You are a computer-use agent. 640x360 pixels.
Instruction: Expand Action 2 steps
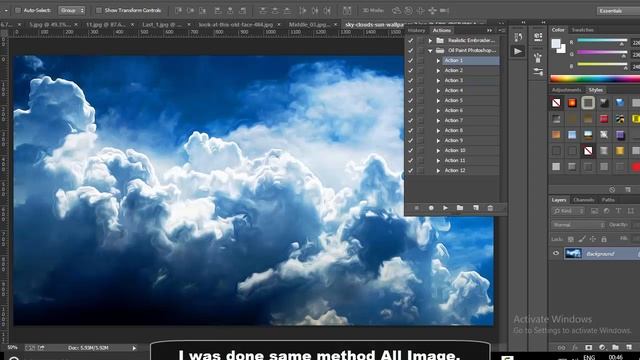pyautogui.click(x=438, y=71)
